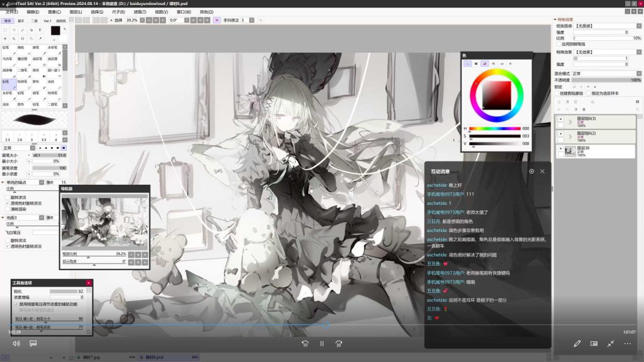This screenshot has width=644, height=362.
Task: Open the brush mode 正常 dropdown
Action: coord(18,148)
